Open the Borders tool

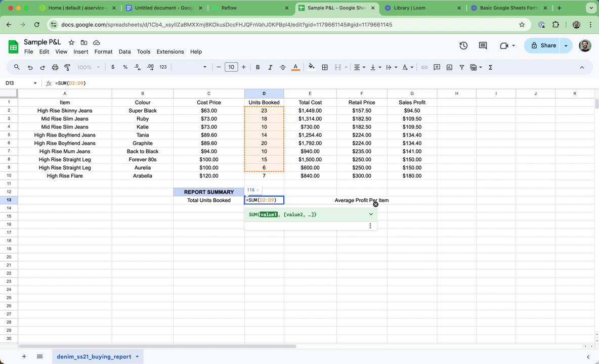(325, 67)
